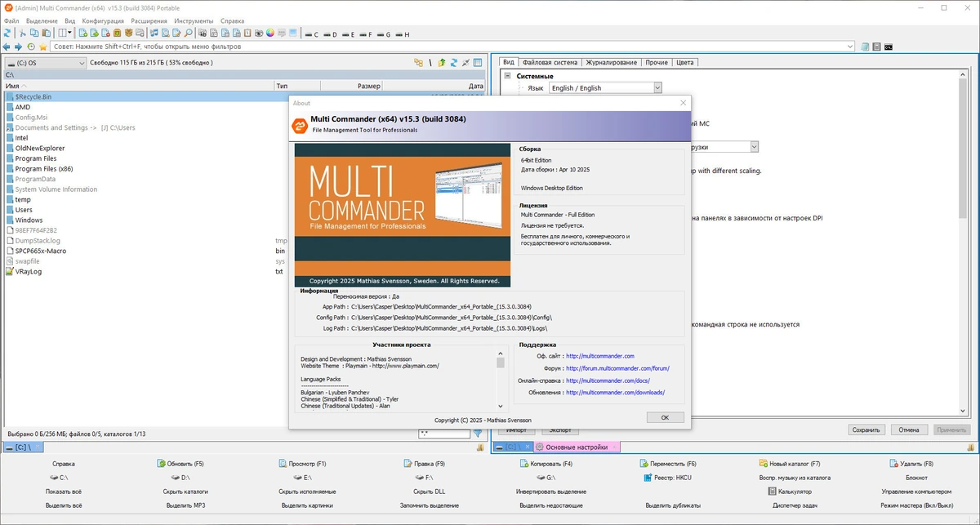980x525 pixels.
Task: Click the Back navigation arrow
Action: [7, 47]
